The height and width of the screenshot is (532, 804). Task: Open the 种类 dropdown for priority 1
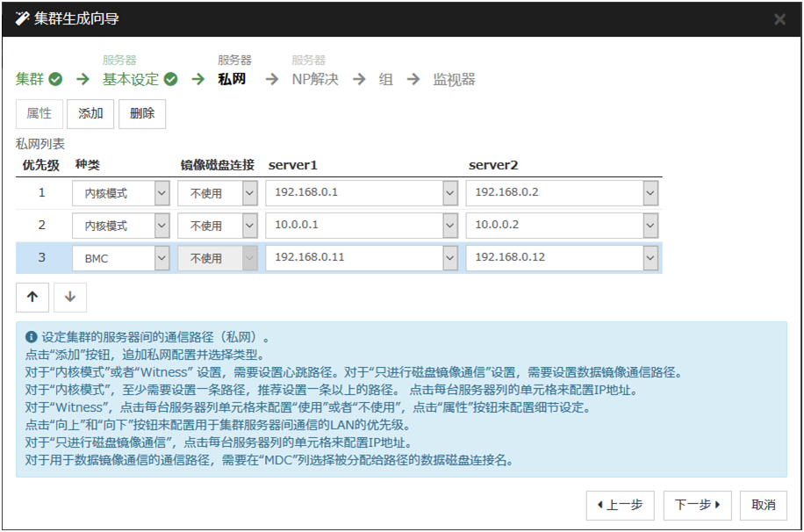point(162,193)
